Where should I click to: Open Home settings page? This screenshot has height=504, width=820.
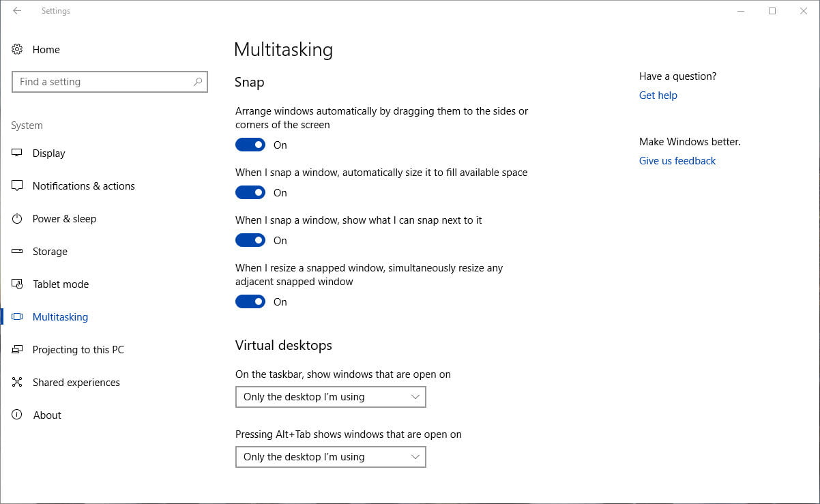(46, 49)
